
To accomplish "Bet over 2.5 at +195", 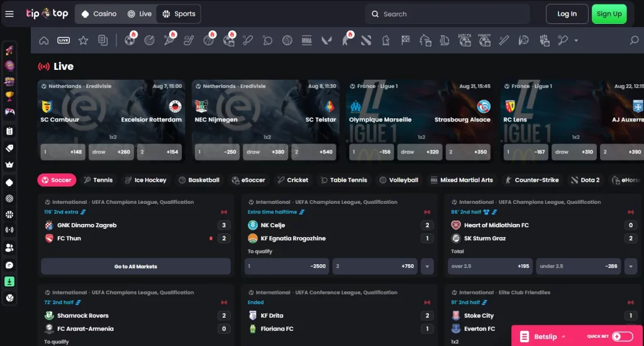I will [x=490, y=266].
